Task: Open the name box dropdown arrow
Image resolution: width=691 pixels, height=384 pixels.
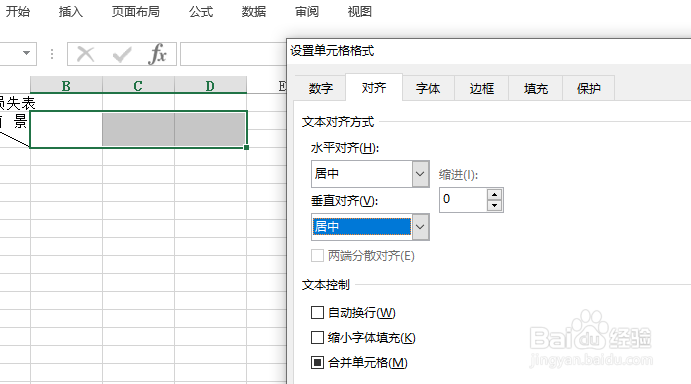Action: pos(26,53)
